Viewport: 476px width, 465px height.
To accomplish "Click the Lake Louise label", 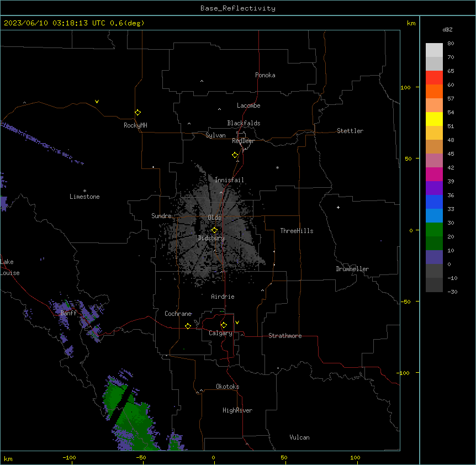I will coord(10,267).
